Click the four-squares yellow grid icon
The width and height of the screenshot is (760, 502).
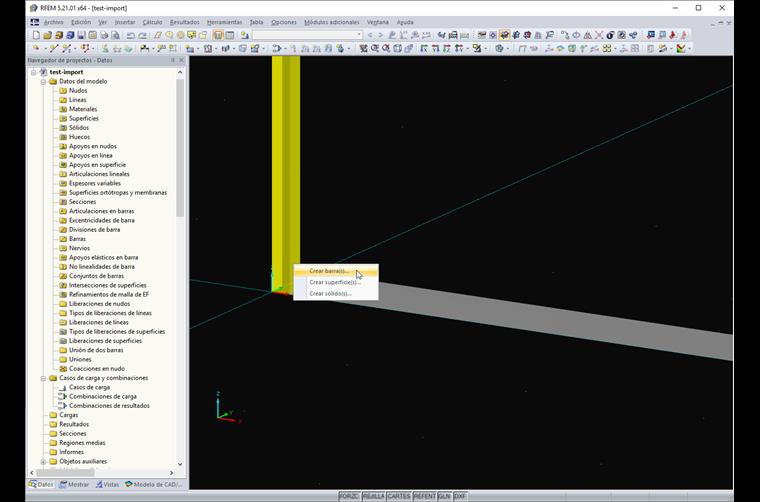[606, 48]
